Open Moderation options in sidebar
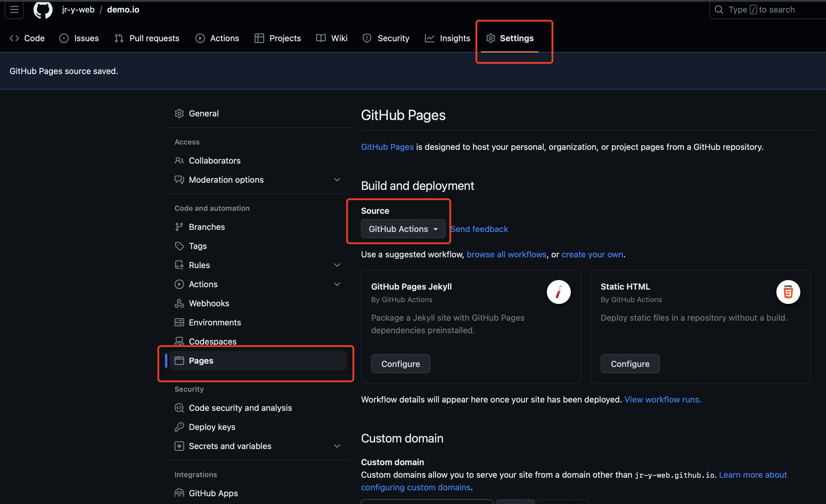The image size is (826, 504). click(x=258, y=179)
